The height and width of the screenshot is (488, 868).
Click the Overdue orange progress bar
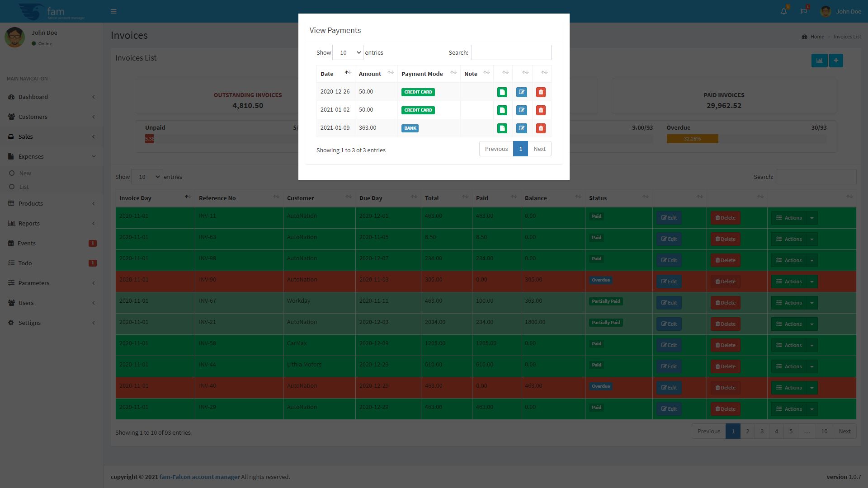coord(692,139)
